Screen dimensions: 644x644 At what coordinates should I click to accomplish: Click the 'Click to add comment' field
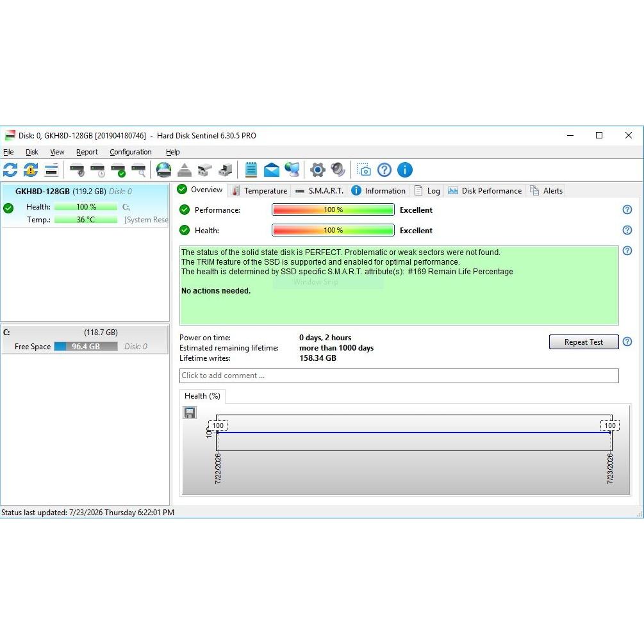[399, 376]
